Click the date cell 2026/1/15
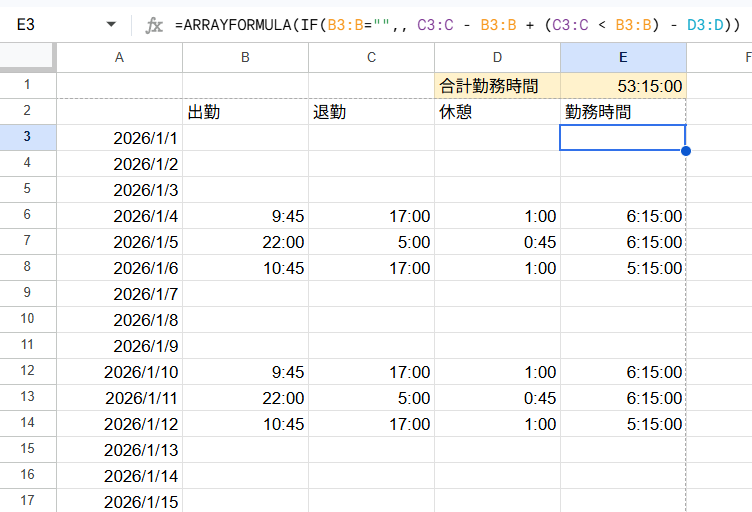The image size is (752, 512). (119, 501)
